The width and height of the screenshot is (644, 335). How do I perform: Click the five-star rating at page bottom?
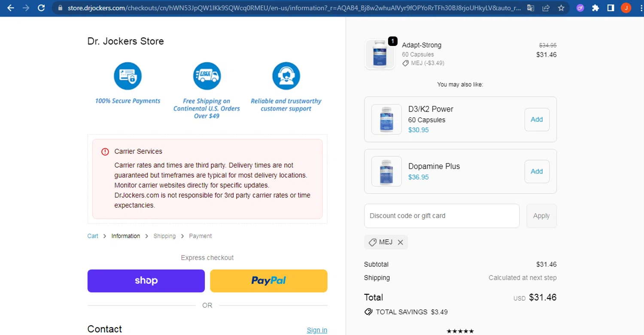pyautogui.click(x=460, y=331)
